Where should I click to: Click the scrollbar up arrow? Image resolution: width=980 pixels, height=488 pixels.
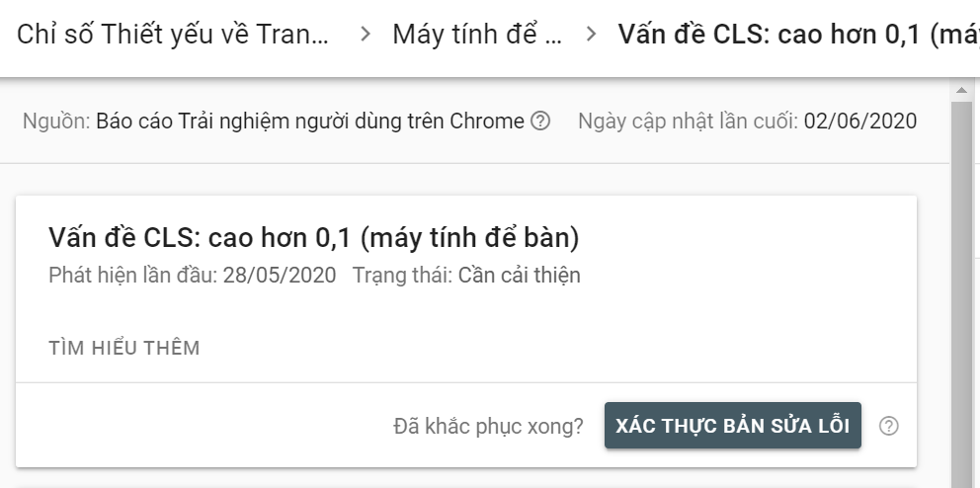[962, 91]
